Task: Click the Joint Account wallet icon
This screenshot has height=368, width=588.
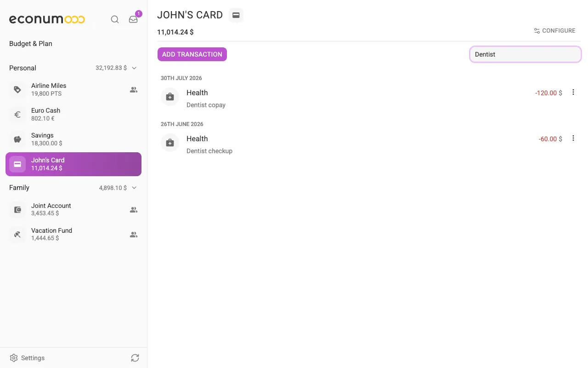Action: coord(17,210)
